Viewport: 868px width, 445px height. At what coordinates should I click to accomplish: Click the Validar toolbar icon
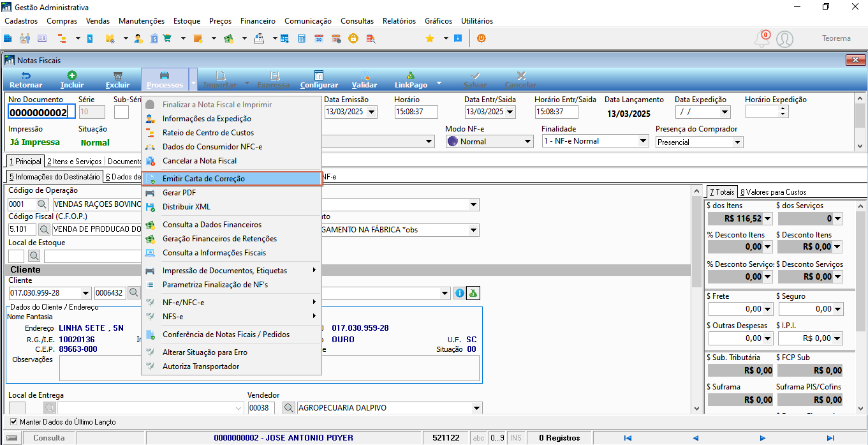coord(364,75)
